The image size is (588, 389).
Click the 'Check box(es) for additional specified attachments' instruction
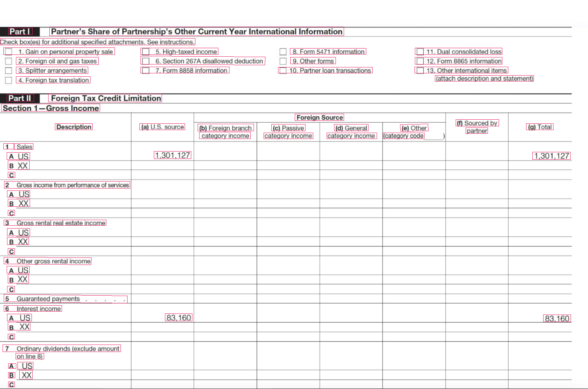(x=97, y=42)
